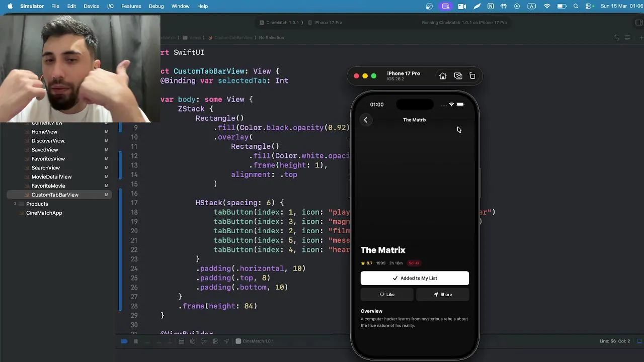Click the FaceTime camera icon in menu bar

462,6
